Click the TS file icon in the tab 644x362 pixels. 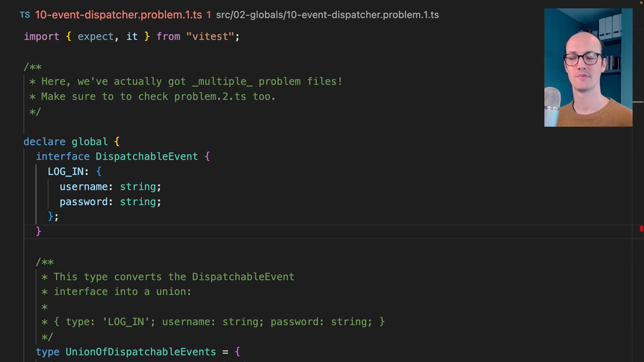point(25,14)
